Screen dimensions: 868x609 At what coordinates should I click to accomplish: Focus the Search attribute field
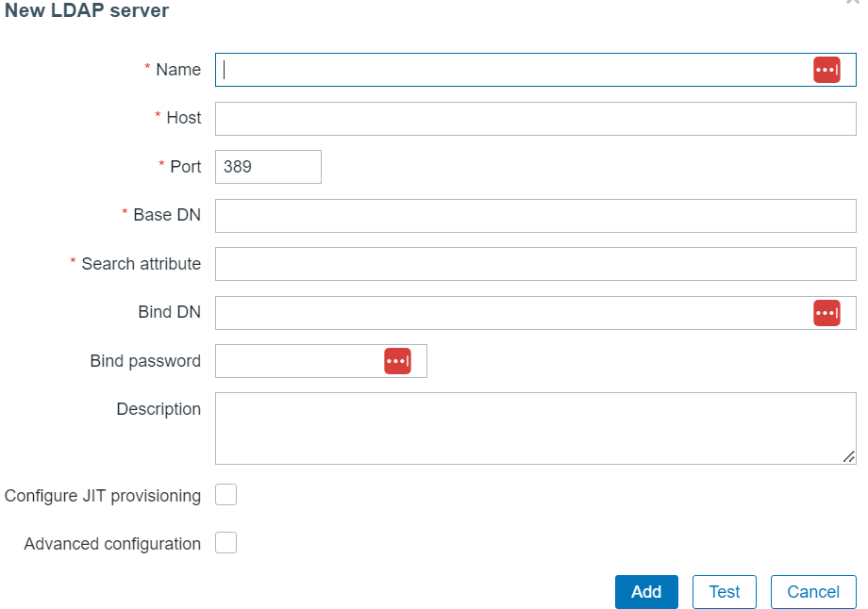click(x=535, y=264)
